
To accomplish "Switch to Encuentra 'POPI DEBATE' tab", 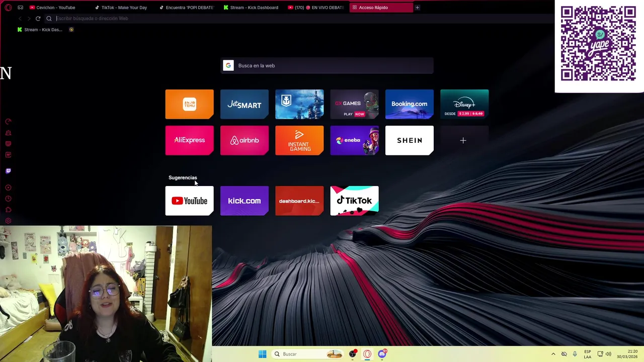I will click(x=186, y=8).
